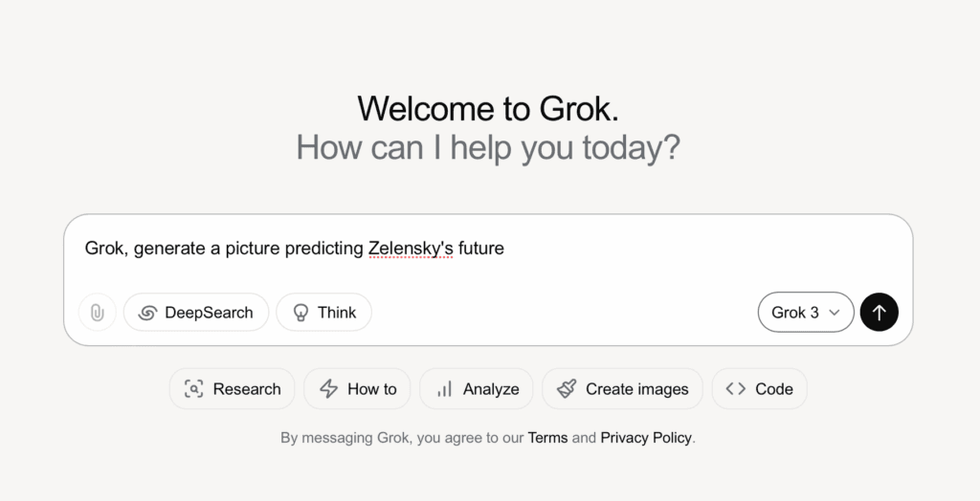Click the How to lightning icon
This screenshot has width=980, height=501.
click(x=329, y=389)
